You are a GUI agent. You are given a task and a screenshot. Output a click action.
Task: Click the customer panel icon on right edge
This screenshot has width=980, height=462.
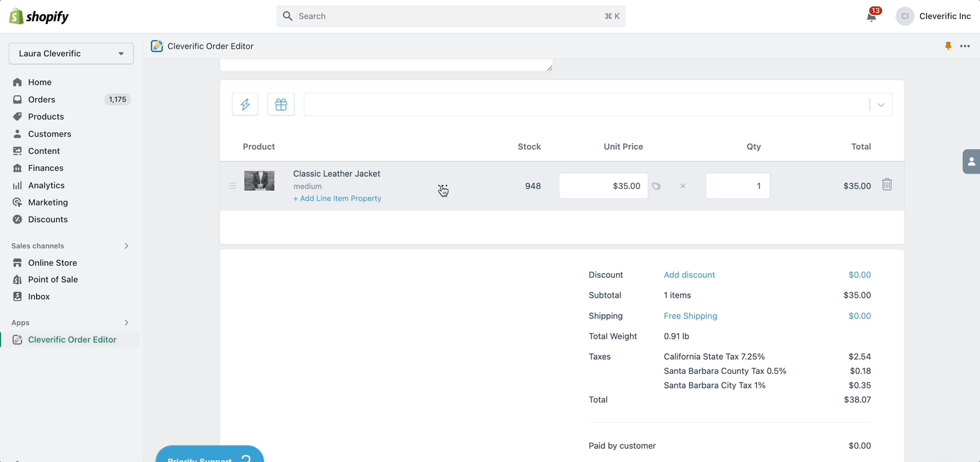click(971, 162)
